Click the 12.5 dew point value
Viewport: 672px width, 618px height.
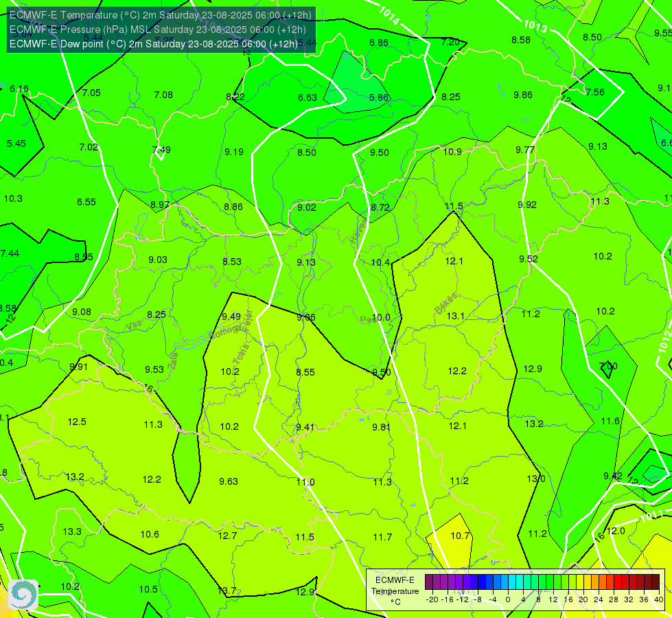click(77, 422)
